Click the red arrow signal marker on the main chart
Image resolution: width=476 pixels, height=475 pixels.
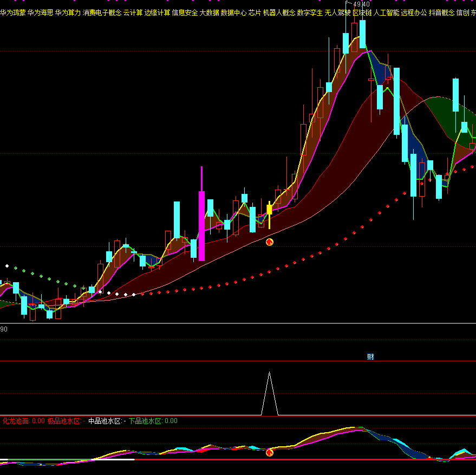[269, 242]
